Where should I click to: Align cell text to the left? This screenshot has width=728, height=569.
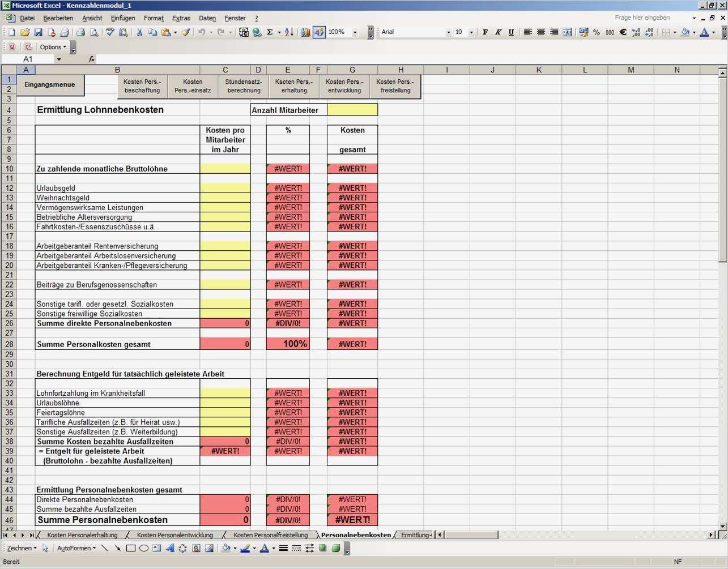[527, 32]
